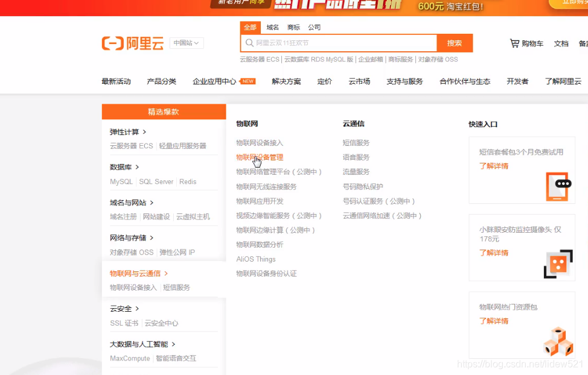Open 物联网设备身份认证 link

(266, 274)
